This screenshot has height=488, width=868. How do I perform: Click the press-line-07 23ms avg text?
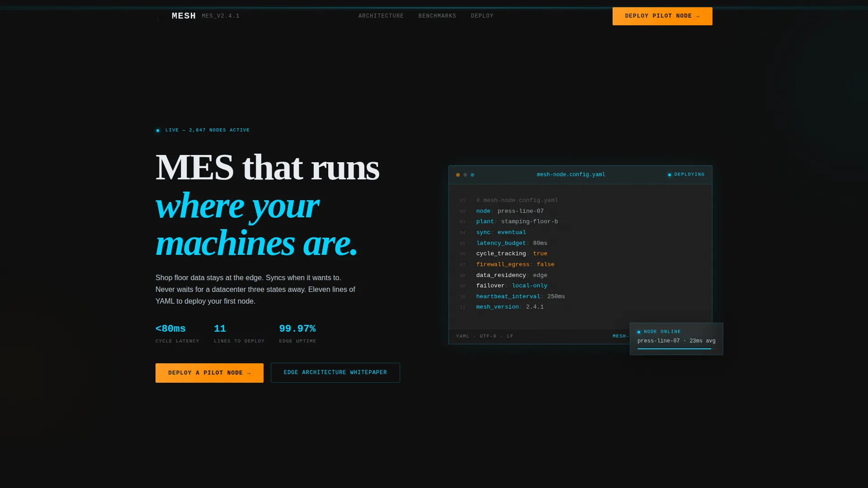click(676, 341)
